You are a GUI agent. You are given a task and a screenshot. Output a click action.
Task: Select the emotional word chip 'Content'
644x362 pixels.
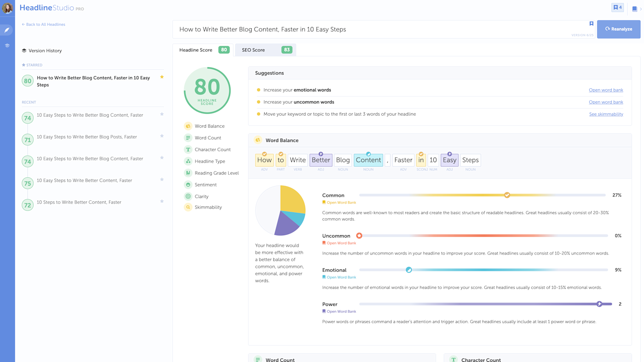point(368,160)
